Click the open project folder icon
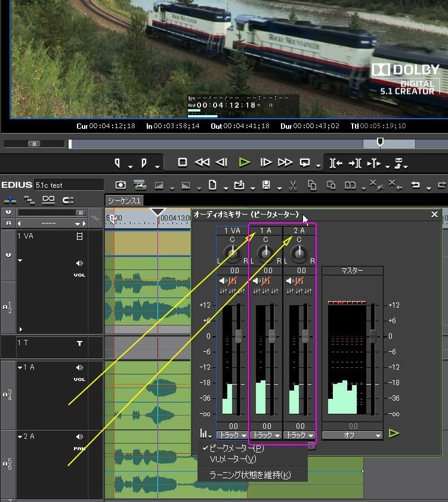 pos(239,185)
